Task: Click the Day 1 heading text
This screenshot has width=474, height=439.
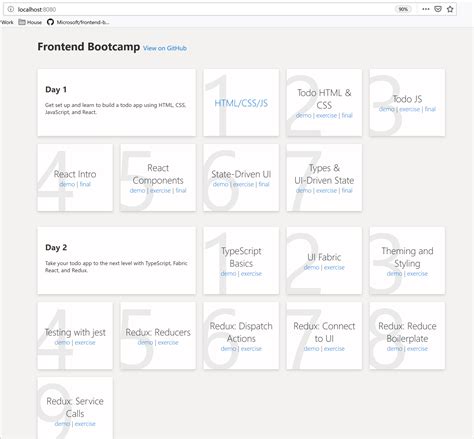Action: pos(56,90)
